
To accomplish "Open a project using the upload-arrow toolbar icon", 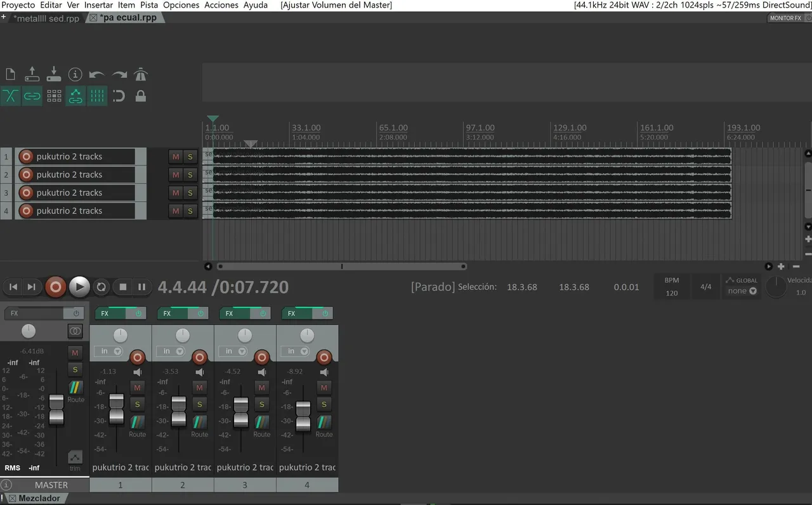I will (x=32, y=75).
